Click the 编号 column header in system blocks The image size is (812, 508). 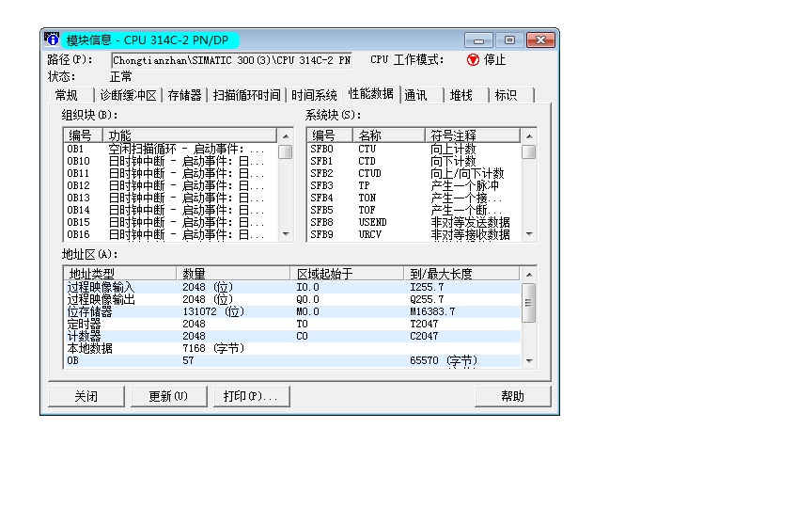pyautogui.click(x=330, y=135)
